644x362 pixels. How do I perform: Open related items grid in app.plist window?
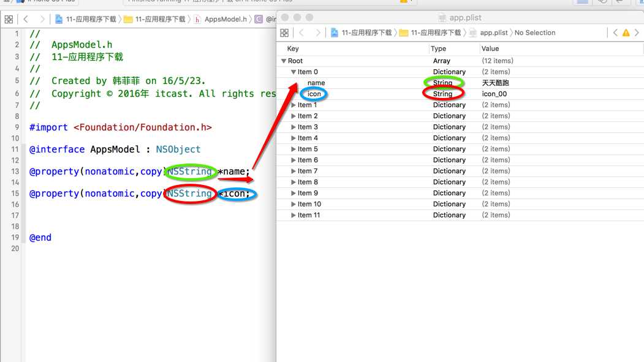point(284,33)
